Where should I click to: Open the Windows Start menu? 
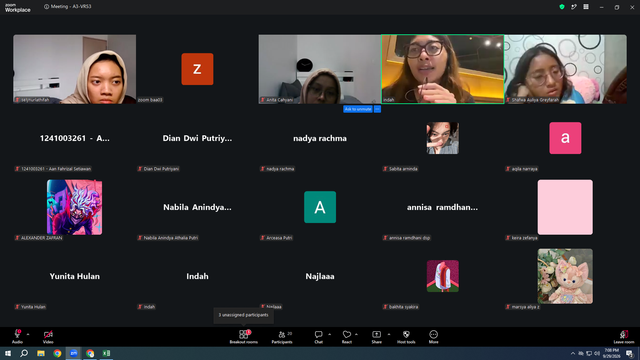point(8,353)
